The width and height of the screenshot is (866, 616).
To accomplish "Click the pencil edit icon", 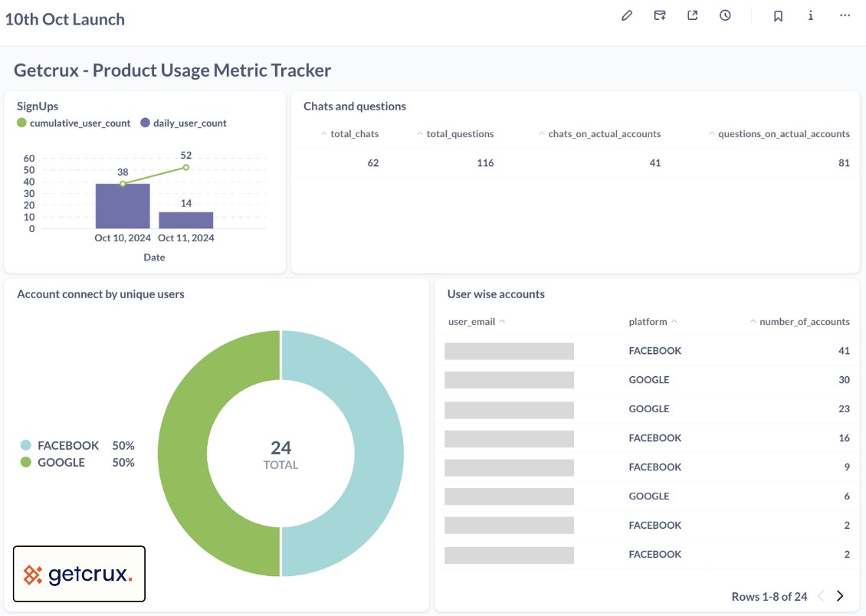I will coord(627,15).
